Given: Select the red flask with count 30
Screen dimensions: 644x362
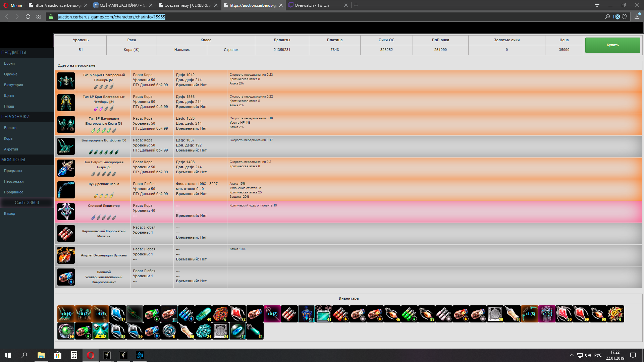Looking at the screenshot, I should tap(564, 314).
